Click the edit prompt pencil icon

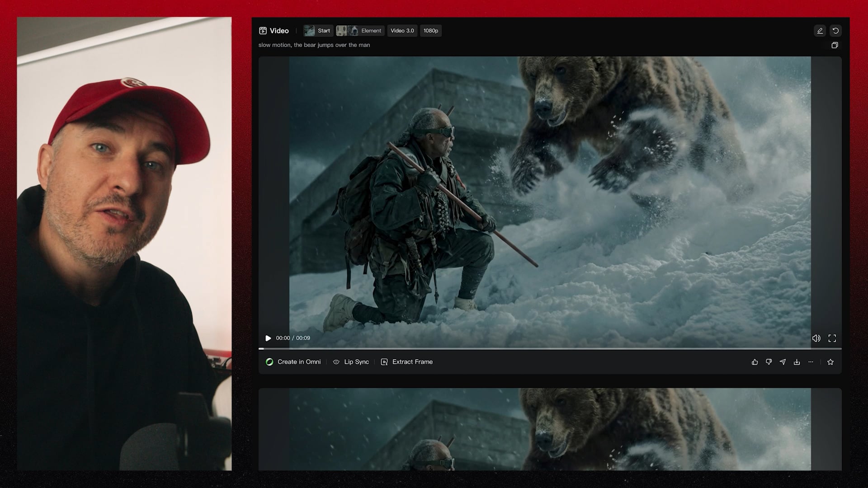820,31
